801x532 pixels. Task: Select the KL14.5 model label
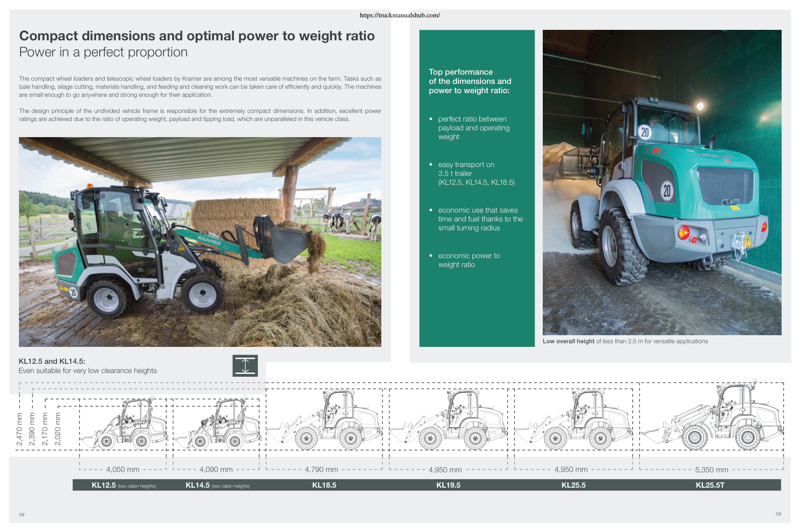point(218,485)
